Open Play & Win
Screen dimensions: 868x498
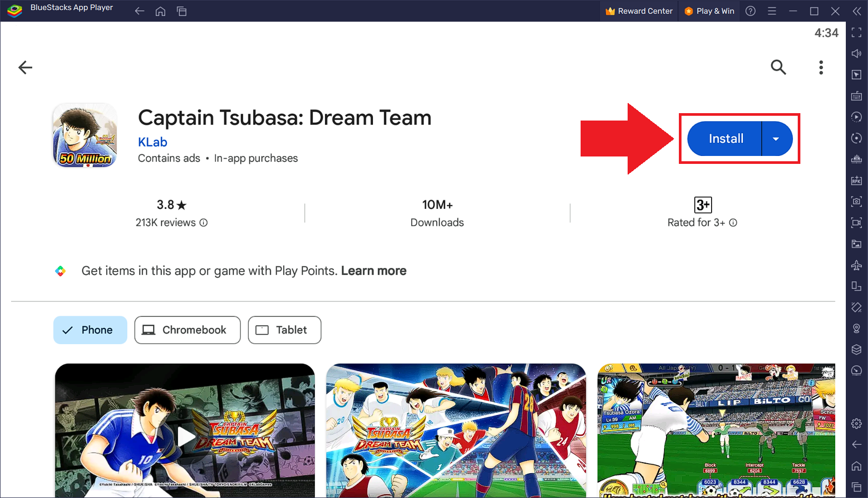pyautogui.click(x=710, y=11)
